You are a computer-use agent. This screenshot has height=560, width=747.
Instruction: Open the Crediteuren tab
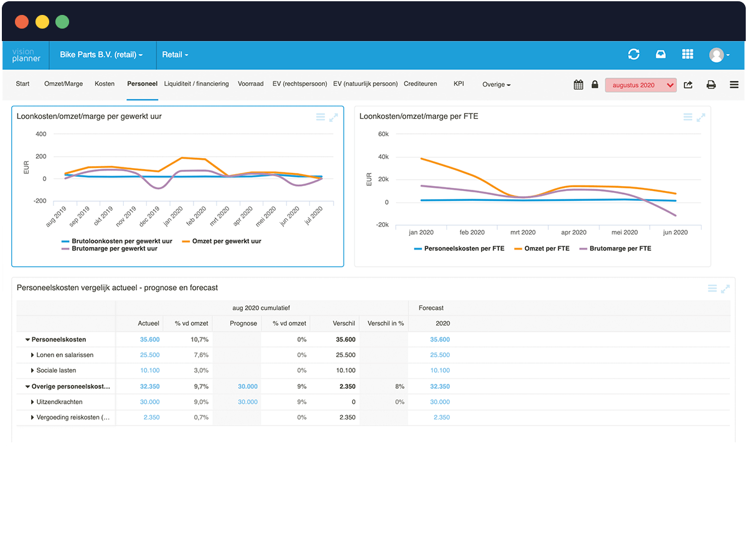420,84
